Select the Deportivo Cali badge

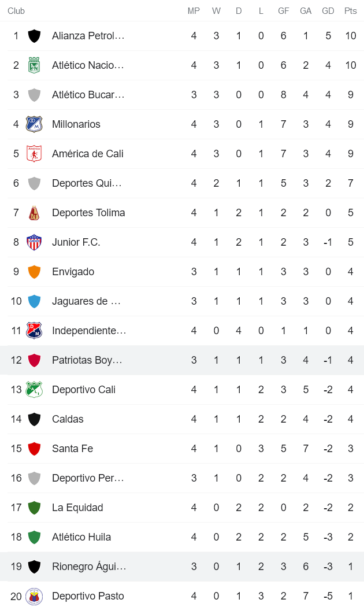(x=35, y=389)
